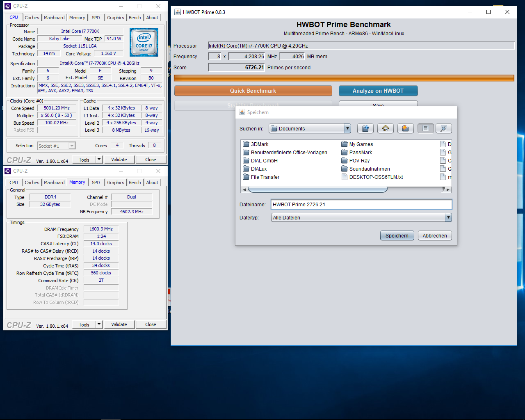The width and height of the screenshot is (525, 420).
Task: Click the file list horizontal scrollbar thumb
Action: click(318, 189)
